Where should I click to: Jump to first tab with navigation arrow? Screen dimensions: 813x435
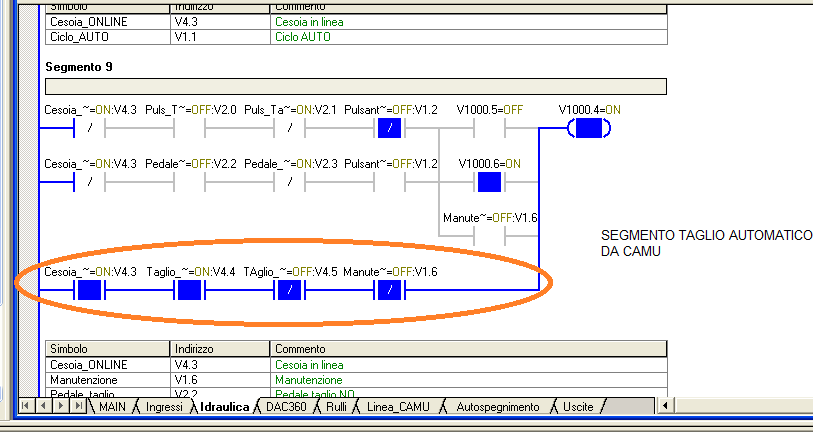click(28, 405)
